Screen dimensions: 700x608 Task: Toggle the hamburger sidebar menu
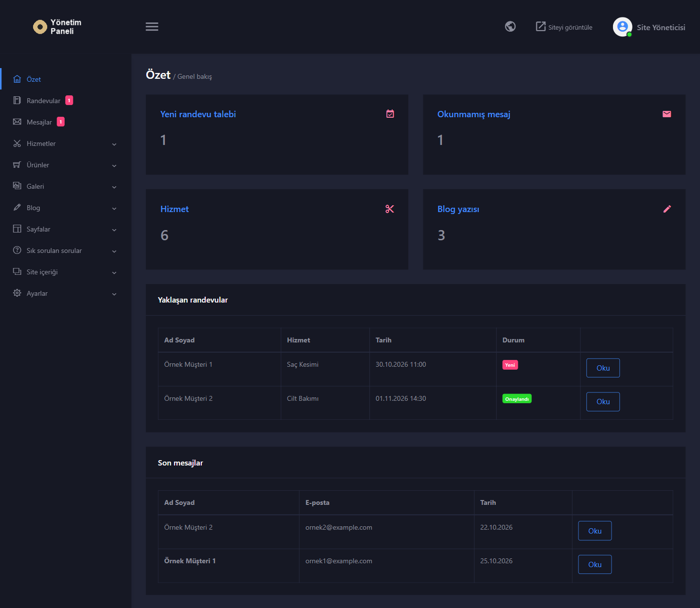[x=152, y=27]
